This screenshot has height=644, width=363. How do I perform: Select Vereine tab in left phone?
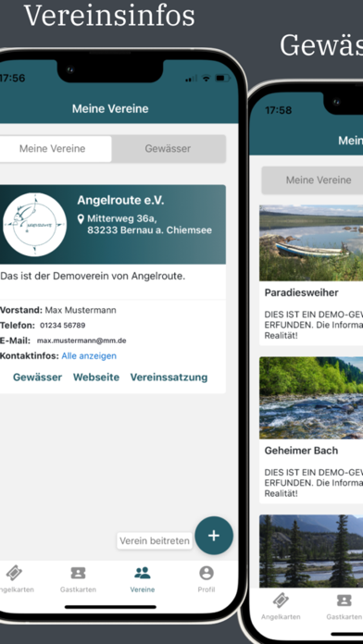pos(143,579)
